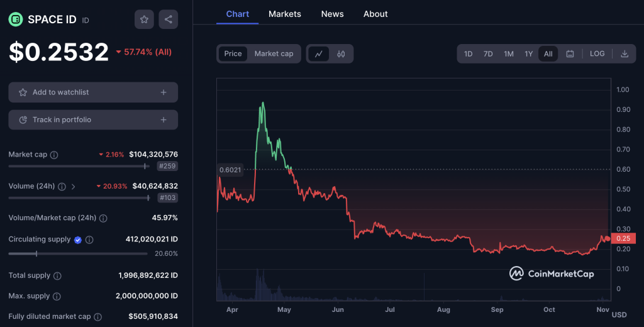Click the Volume rank progress bar

pos(79,198)
